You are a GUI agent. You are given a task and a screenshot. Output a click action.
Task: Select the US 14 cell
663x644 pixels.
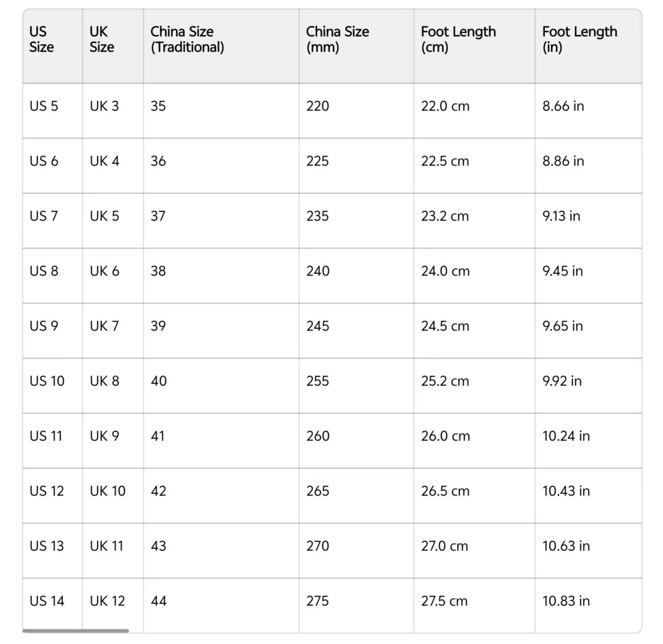point(47,601)
